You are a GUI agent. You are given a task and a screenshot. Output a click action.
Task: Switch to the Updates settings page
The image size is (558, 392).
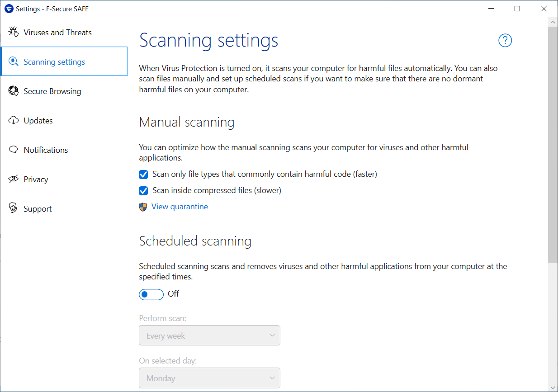pyautogui.click(x=38, y=121)
